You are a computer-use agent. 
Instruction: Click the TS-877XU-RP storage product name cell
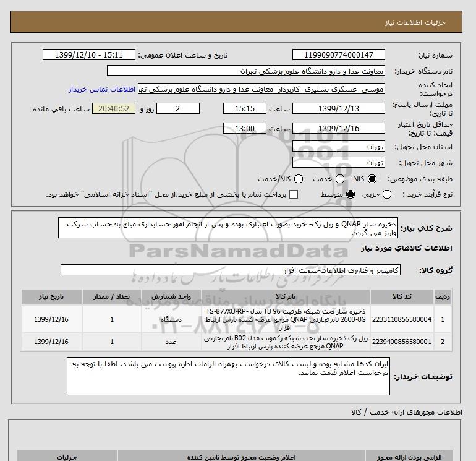click(286, 319)
